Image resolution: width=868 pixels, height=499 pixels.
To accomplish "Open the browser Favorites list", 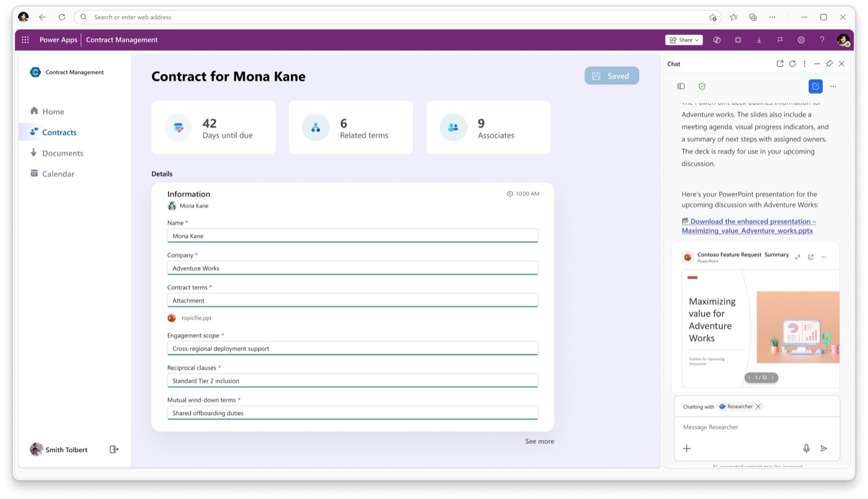I will pyautogui.click(x=733, y=17).
